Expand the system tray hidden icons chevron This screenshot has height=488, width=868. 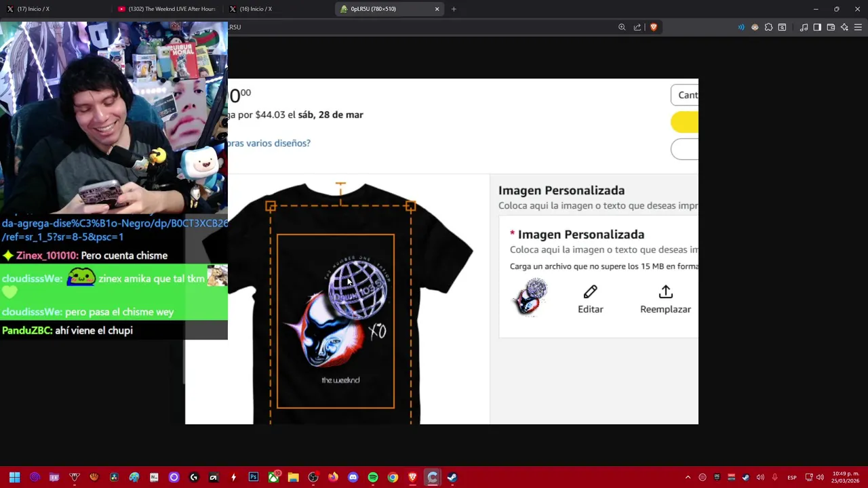pyautogui.click(x=688, y=477)
